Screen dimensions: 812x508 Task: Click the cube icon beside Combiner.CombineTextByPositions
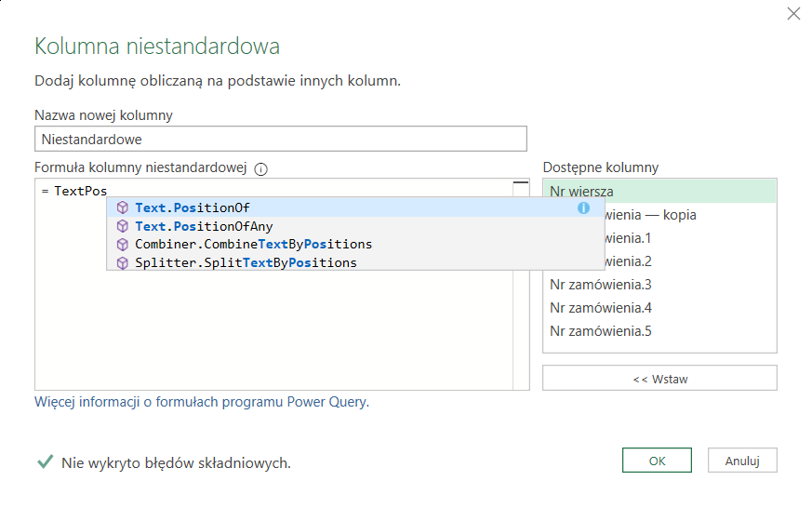[122, 244]
